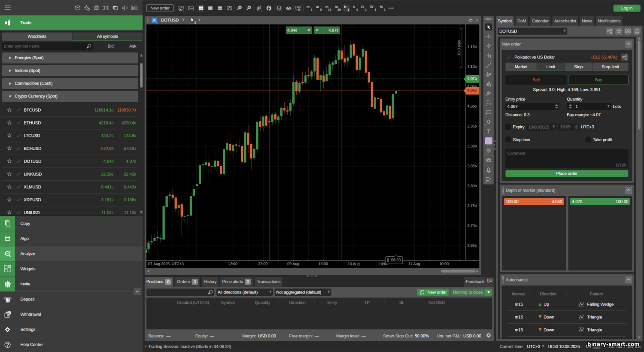This screenshot has width=644, height=352.
Task: Add DOTUSD to favorites with star icon
Action: coord(9,161)
